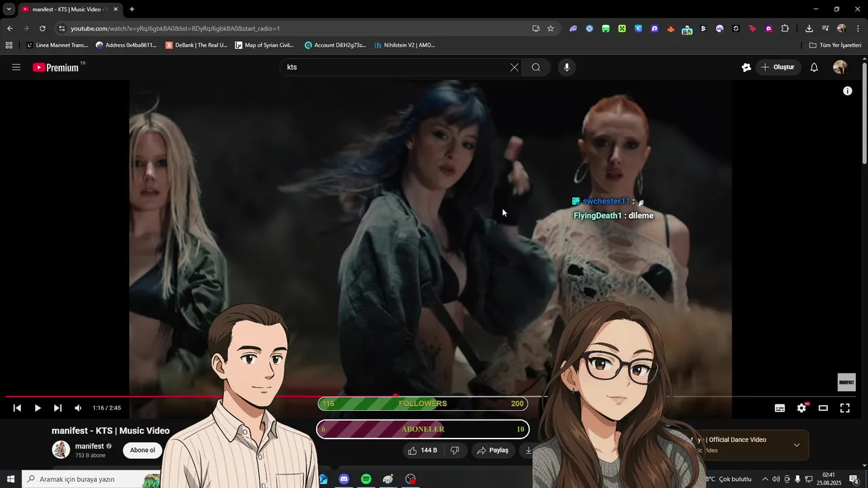The height and width of the screenshot is (488, 868).
Task: Open Account DiEH2g73z... bookmark
Action: pyautogui.click(x=335, y=45)
